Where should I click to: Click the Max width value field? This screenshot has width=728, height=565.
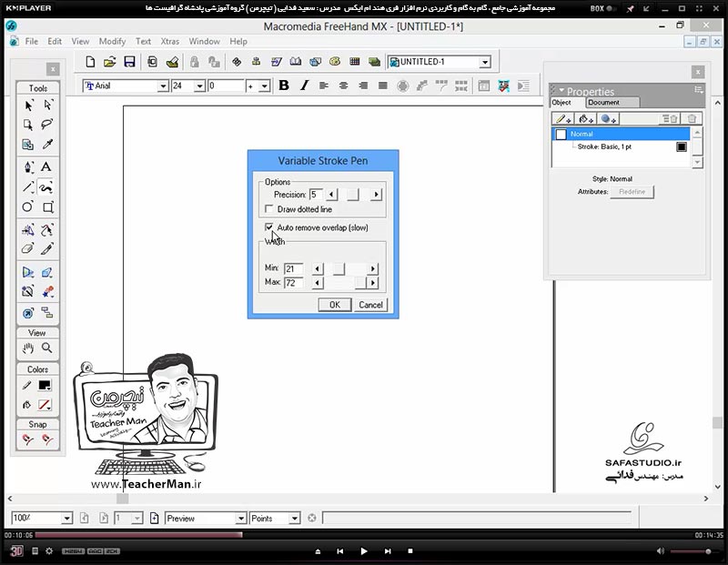coord(293,283)
